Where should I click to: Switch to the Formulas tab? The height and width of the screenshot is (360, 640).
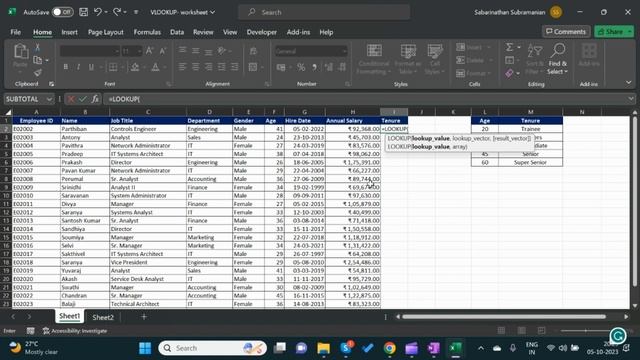click(147, 32)
